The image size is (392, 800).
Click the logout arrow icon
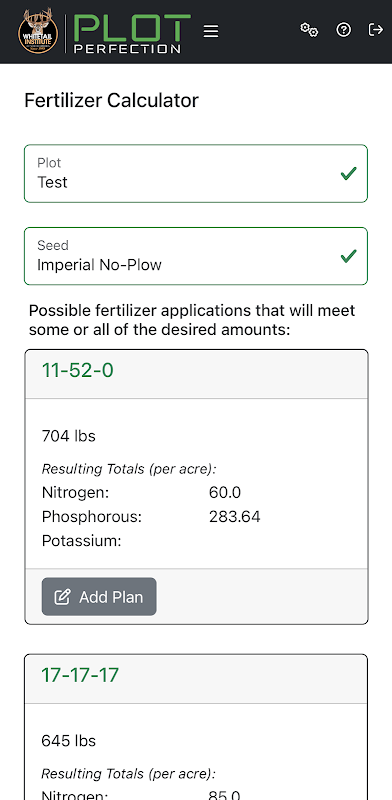pyautogui.click(x=376, y=30)
